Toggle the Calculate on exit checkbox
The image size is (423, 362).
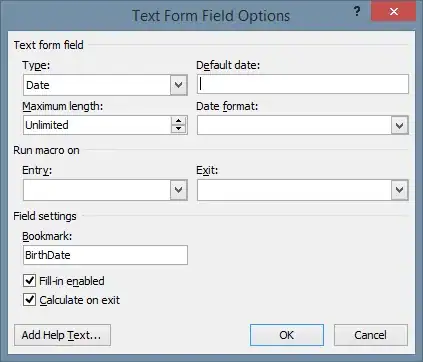(x=29, y=300)
